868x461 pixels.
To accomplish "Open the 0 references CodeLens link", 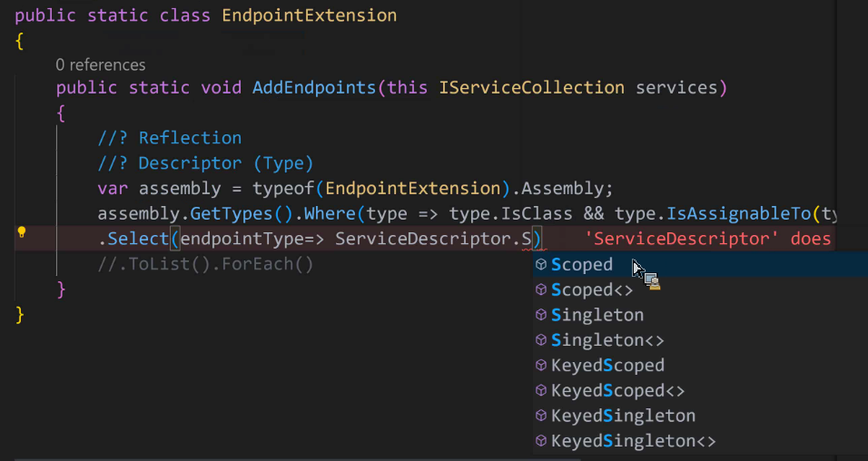I will pyautogui.click(x=100, y=65).
